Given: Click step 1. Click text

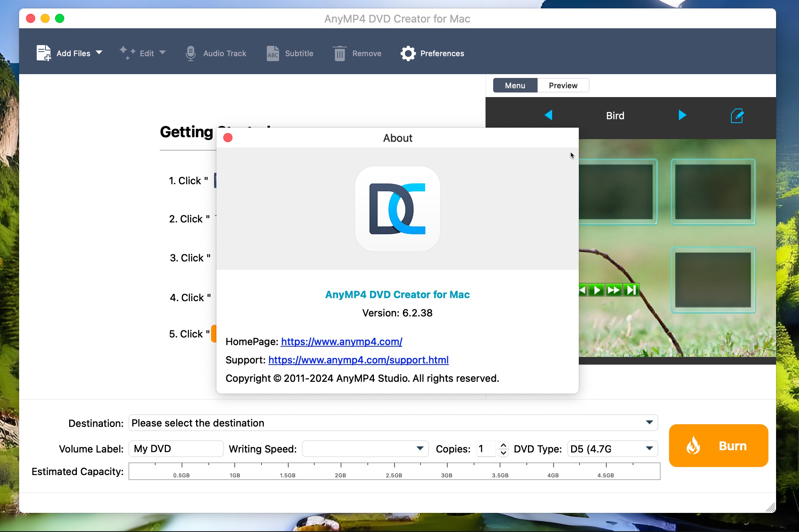Looking at the screenshot, I should (x=188, y=181).
